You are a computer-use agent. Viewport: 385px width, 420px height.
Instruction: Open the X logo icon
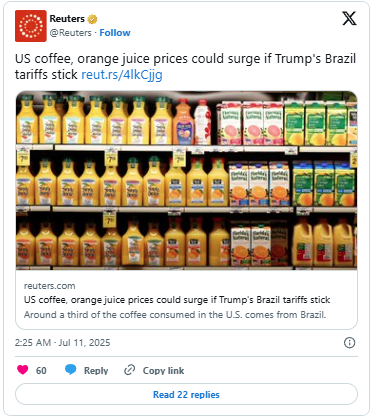pyautogui.click(x=349, y=18)
